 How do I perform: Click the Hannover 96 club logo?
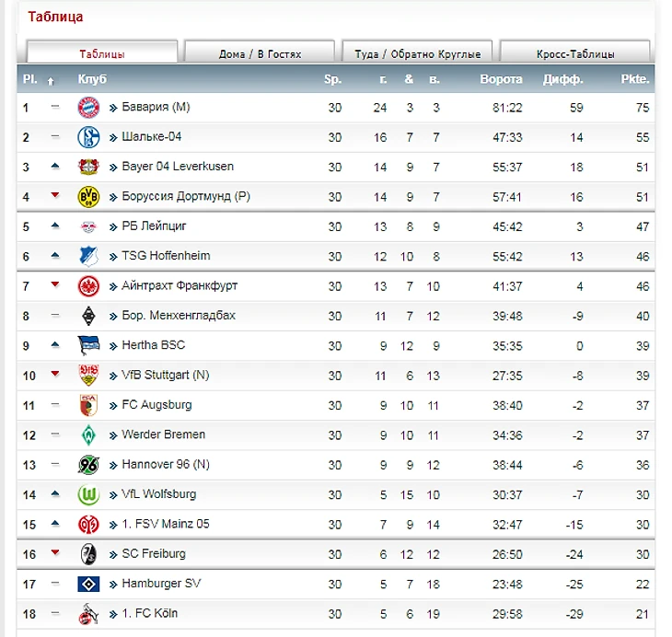coord(87,465)
